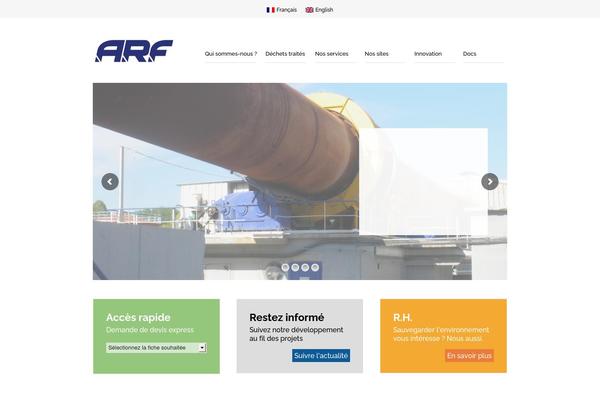Viewport: 600px width, 400px height.
Task: Click the Restez informé heading
Action: 287,317
